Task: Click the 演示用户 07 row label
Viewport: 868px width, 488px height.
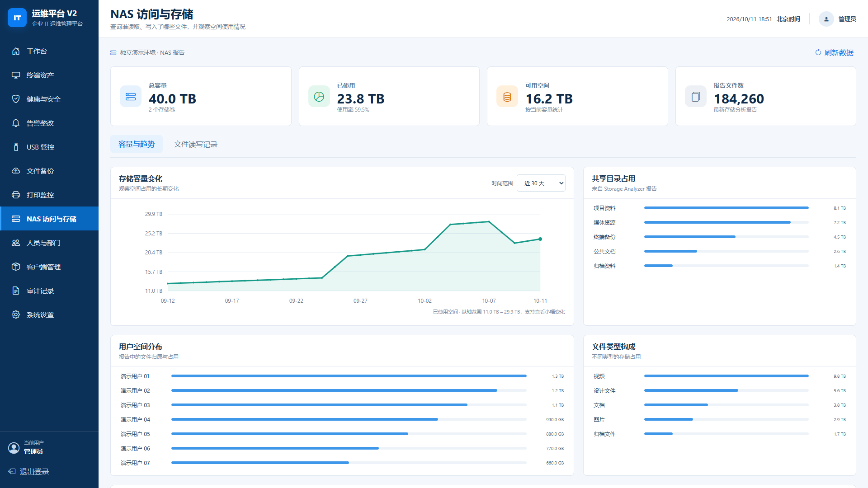Action: point(135,463)
